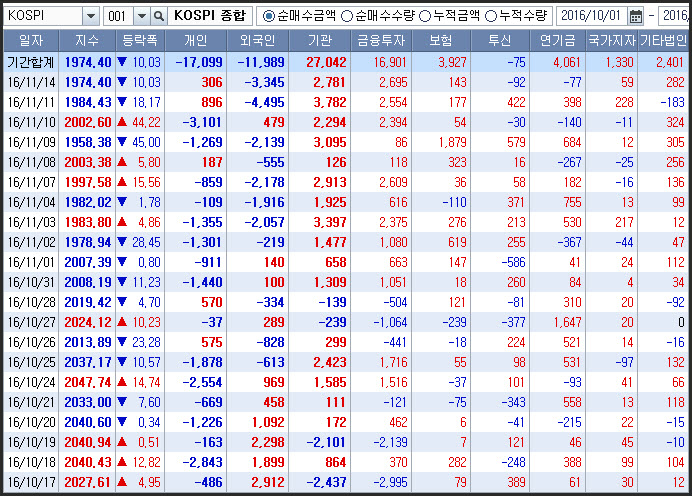
Task: Click the 16/11/02 date cell
Action: click(x=31, y=242)
